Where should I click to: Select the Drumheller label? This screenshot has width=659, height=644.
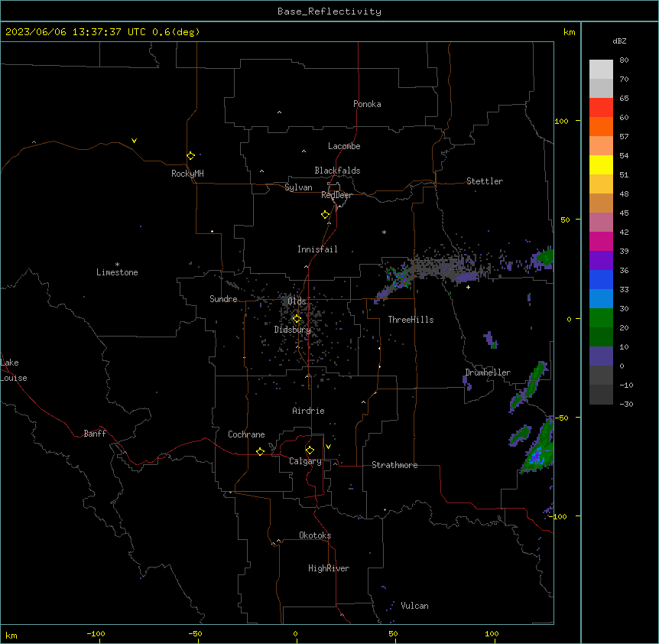click(488, 372)
